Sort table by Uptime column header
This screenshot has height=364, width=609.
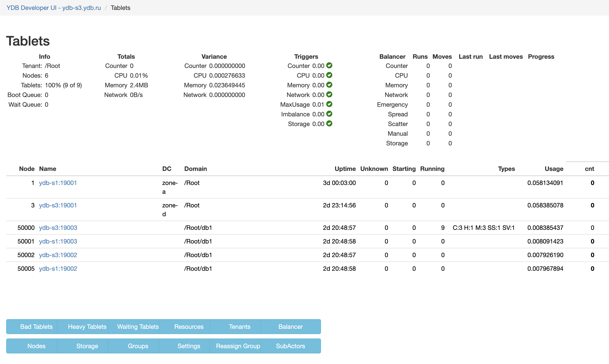tap(345, 169)
